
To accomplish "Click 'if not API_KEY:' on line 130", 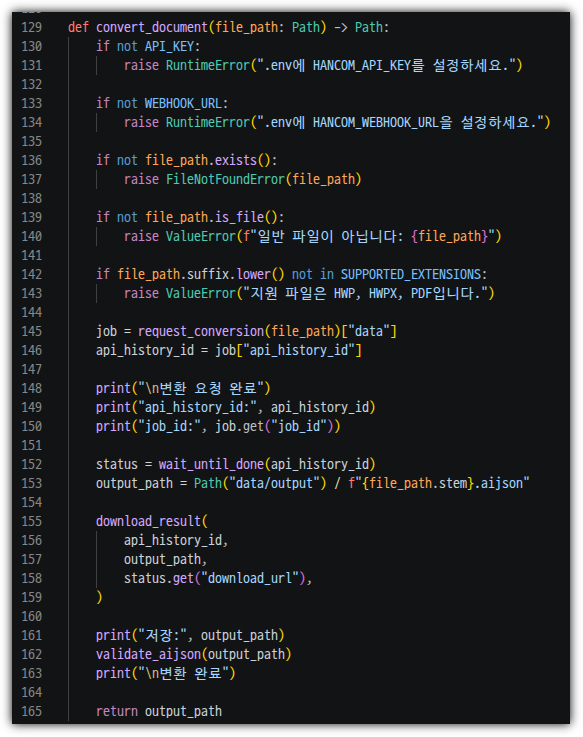I will point(148,47).
